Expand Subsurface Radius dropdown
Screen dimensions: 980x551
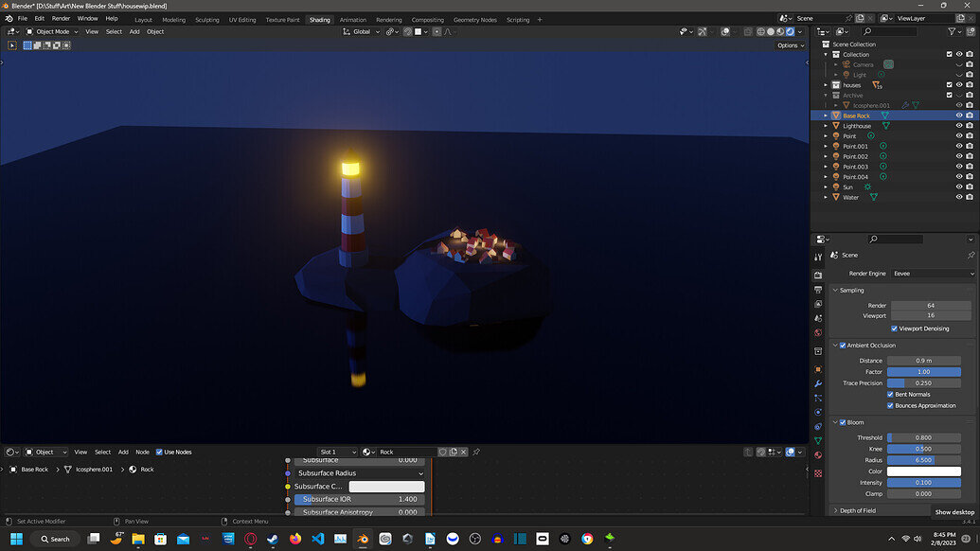(x=360, y=473)
